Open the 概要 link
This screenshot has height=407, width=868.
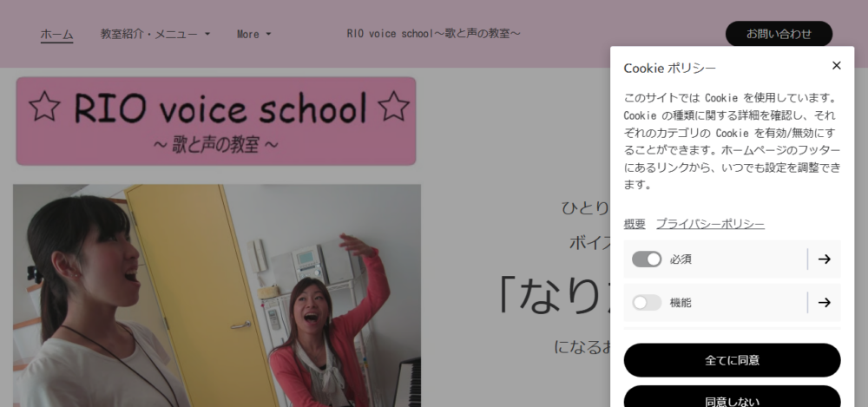pyautogui.click(x=635, y=224)
